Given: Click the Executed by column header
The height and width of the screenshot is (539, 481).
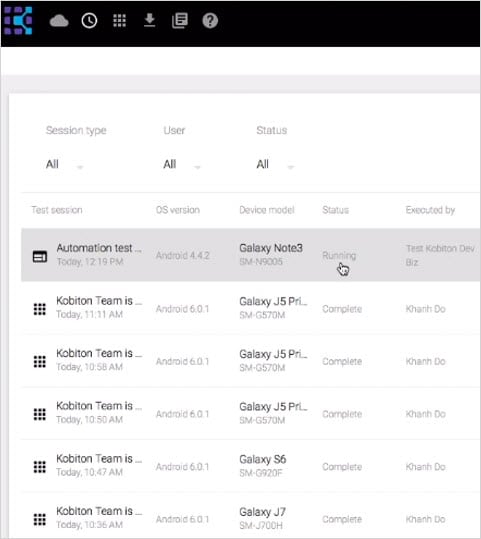Looking at the screenshot, I should [430, 210].
